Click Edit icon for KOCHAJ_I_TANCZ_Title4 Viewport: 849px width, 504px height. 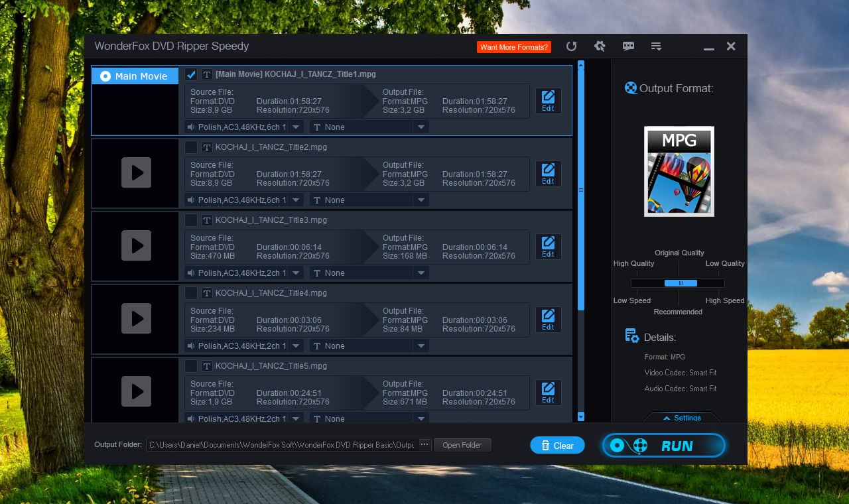click(548, 320)
